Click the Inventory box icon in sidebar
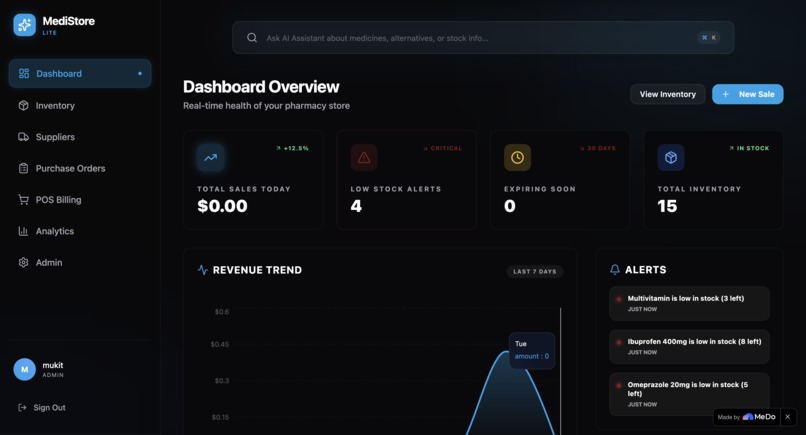The image size is (806, 435). [x=23, y=105]
